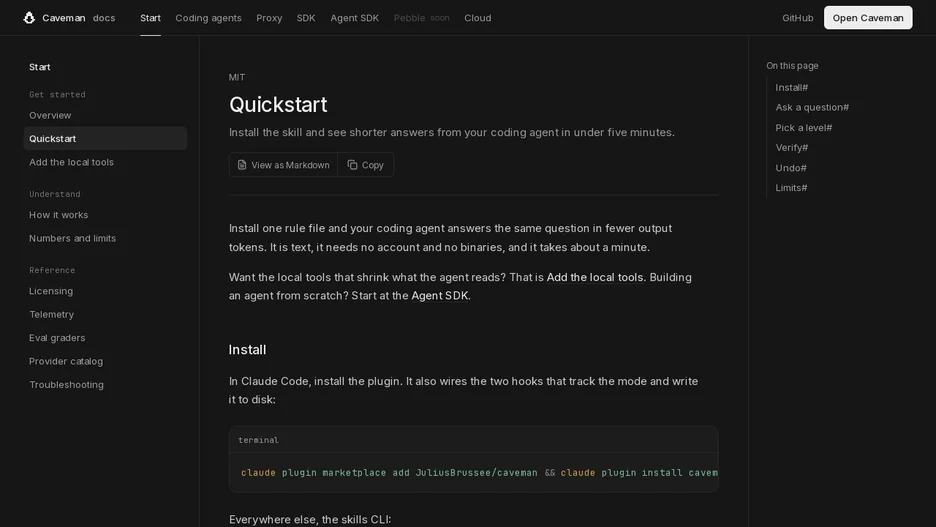Open the How it works page
The width and height of the screenshot is (936, 527).
click(x=58, y=215)
